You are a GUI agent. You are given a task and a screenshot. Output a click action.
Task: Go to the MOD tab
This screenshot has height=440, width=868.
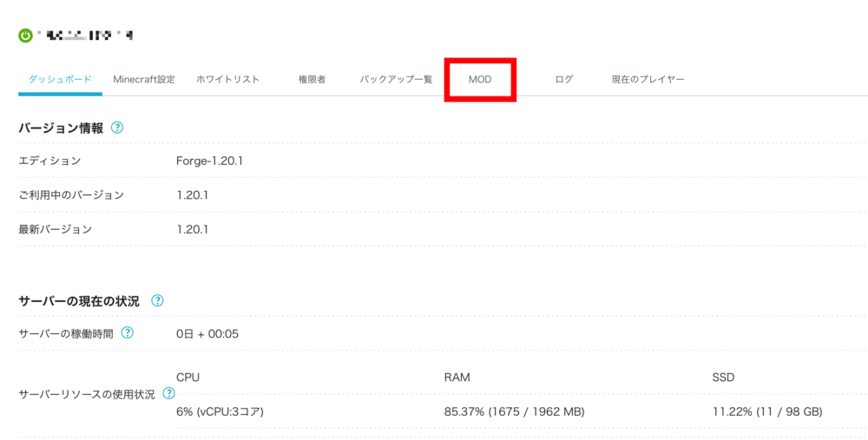click(480, 80)
